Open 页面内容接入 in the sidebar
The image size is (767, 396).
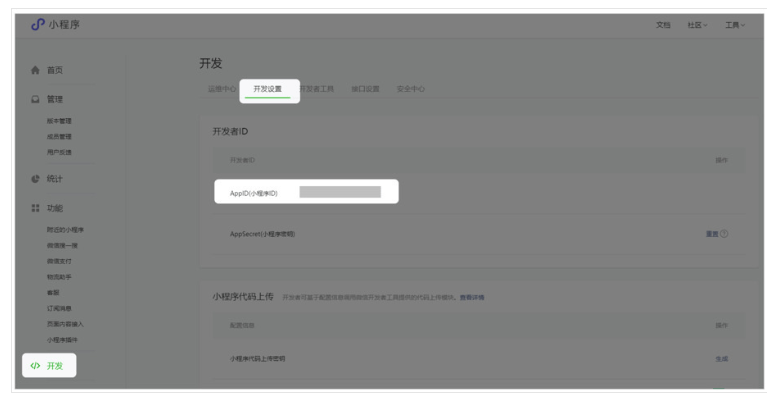(66, 324)
